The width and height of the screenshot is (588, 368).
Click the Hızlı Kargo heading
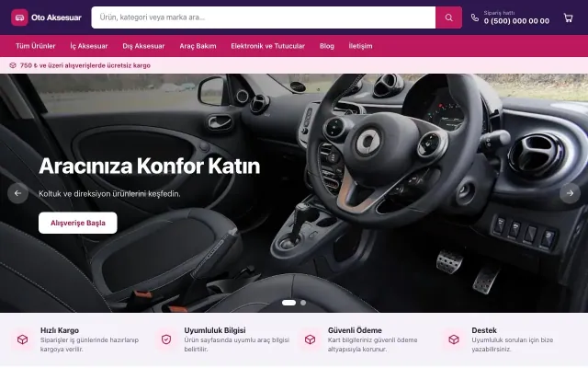pos(60,330)
